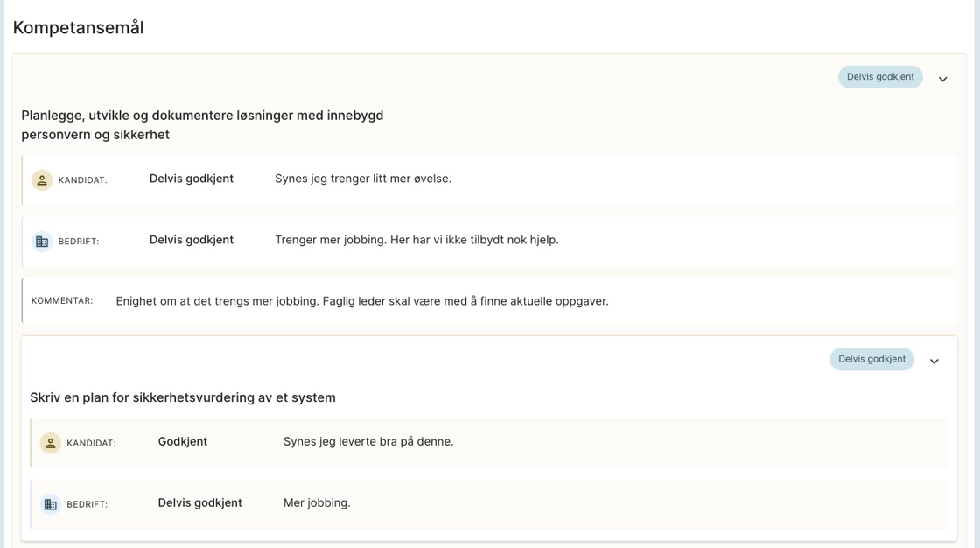Click comment 'Synes jeg trenger litt mer øvelse'
The width and height of the screenshot is (980, 548).
click(362, 179)
